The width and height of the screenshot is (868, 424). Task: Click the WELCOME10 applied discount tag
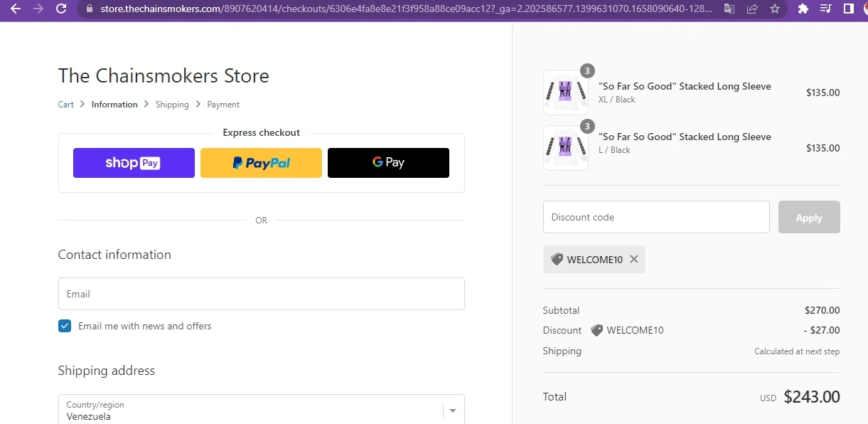click(594, 260)
